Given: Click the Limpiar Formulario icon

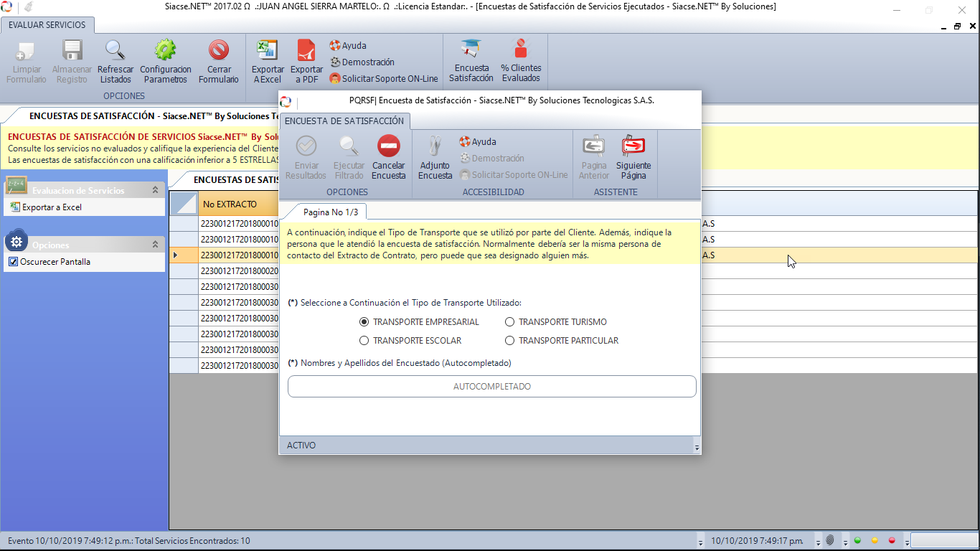Looking at the screenshot, I should point(26,50).
